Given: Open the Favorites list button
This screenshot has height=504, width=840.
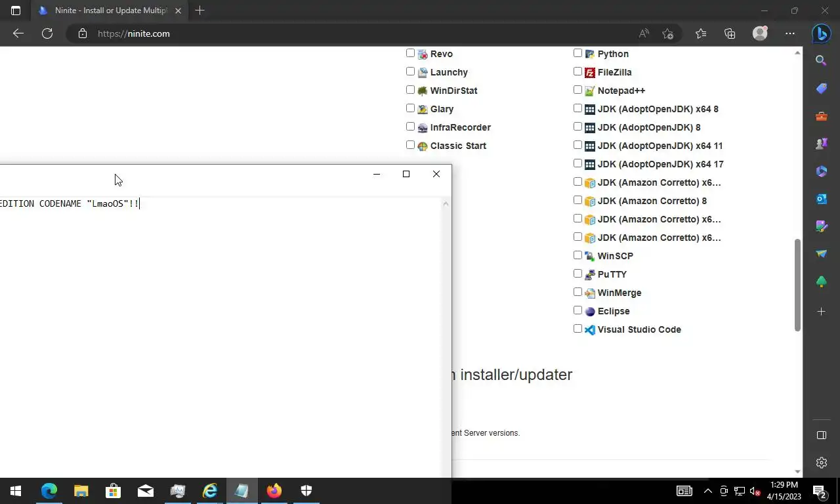Looking at the screenshot, I should point(701,33).
